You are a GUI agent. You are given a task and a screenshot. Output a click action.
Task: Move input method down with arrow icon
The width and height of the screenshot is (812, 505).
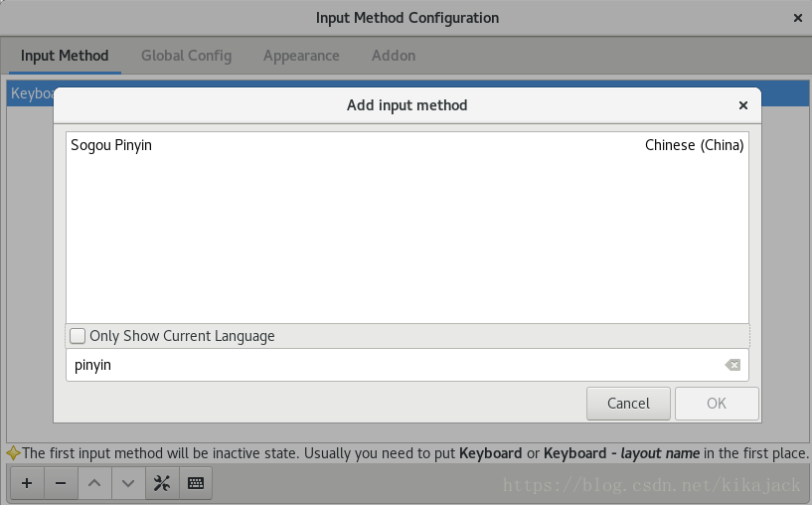[128, 483]
